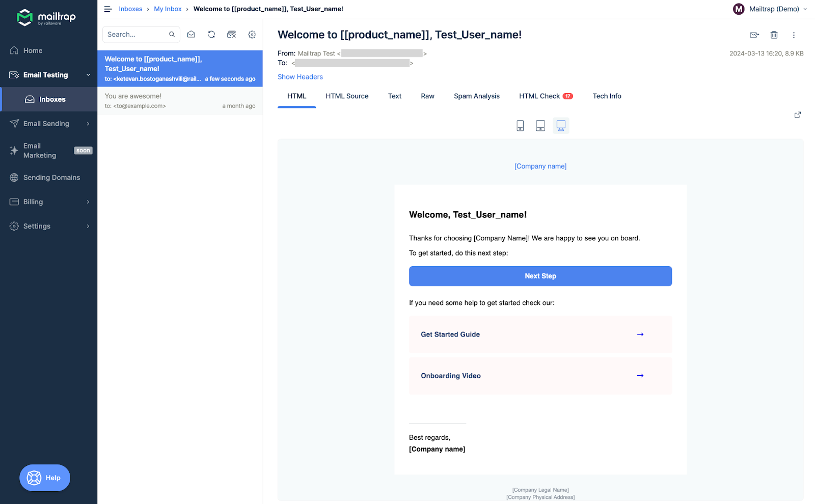Image resolution: width=815 pixels, height=504 pixels.
Task: Forward the current email
Action: tap(754, 35)
